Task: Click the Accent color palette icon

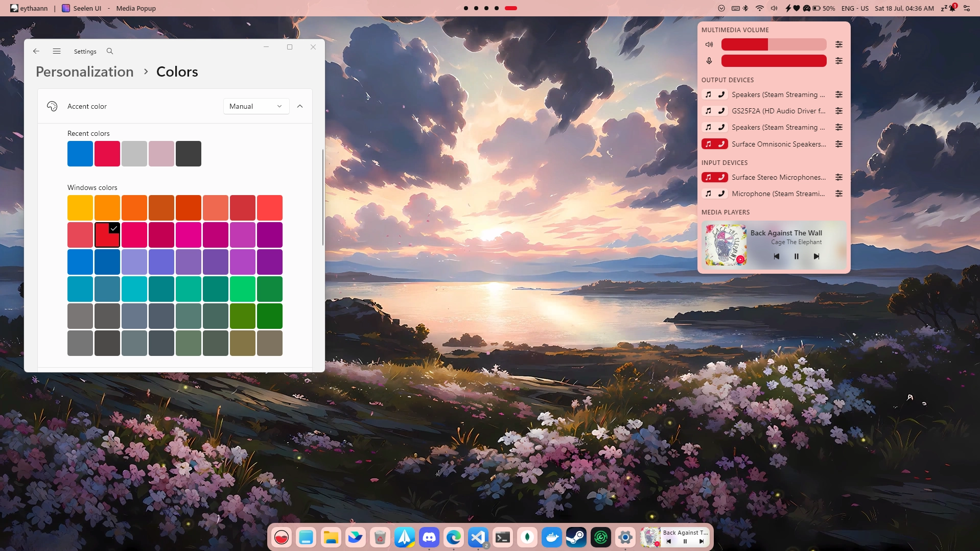Action: [52, 106]
